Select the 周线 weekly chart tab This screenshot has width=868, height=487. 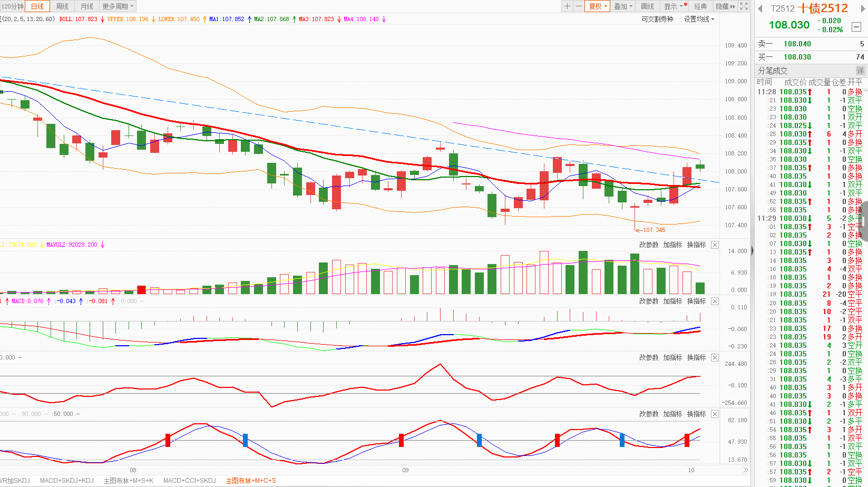coord(62,6)
